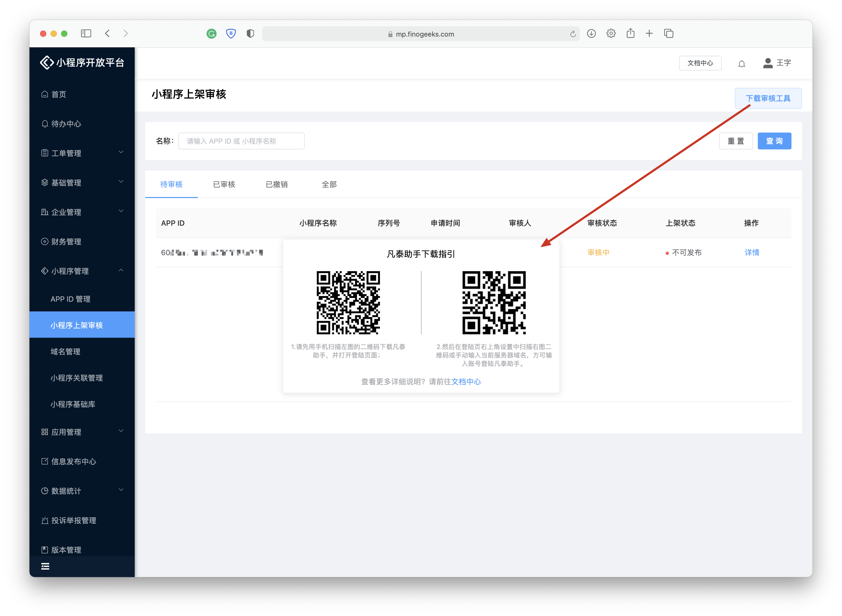The image size is (842, 616).
Task: Select 小程序上架审核 submenu item
Action: [x=82, y=325]
